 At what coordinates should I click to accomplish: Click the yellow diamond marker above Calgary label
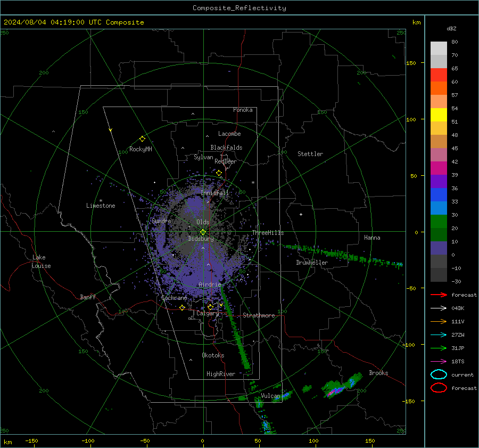coord(210,307)
